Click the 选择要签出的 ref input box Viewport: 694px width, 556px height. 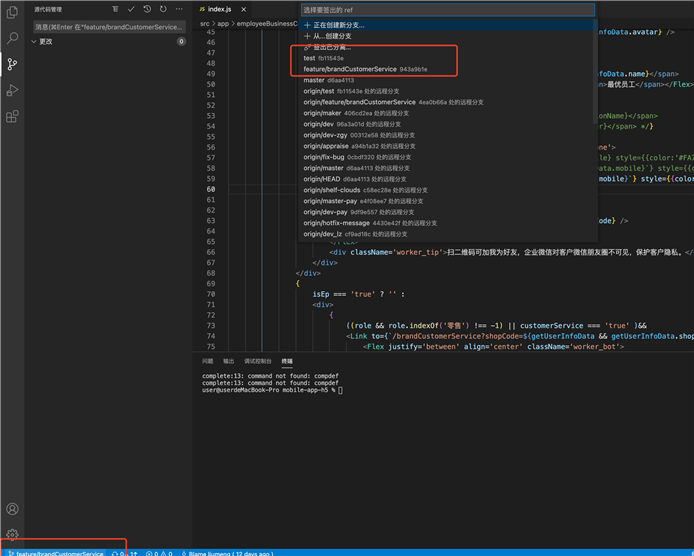click(x=447, y=10)
